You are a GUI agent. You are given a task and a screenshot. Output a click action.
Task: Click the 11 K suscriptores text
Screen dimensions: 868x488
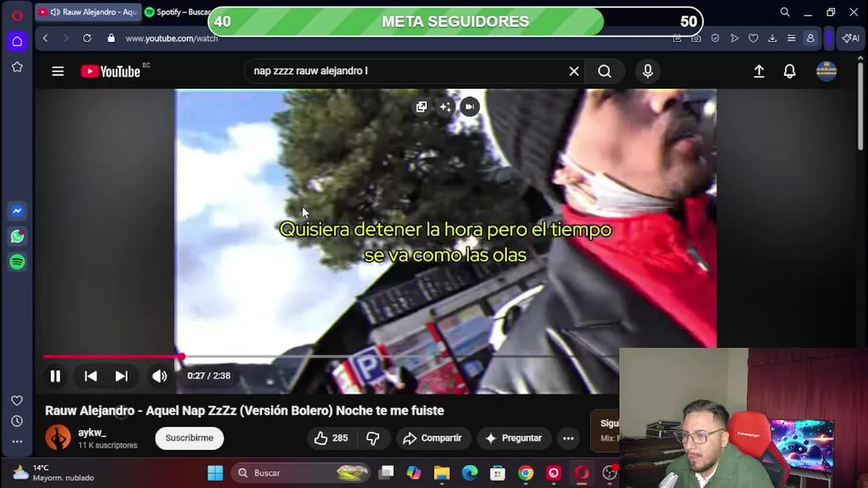coord(108,445)
